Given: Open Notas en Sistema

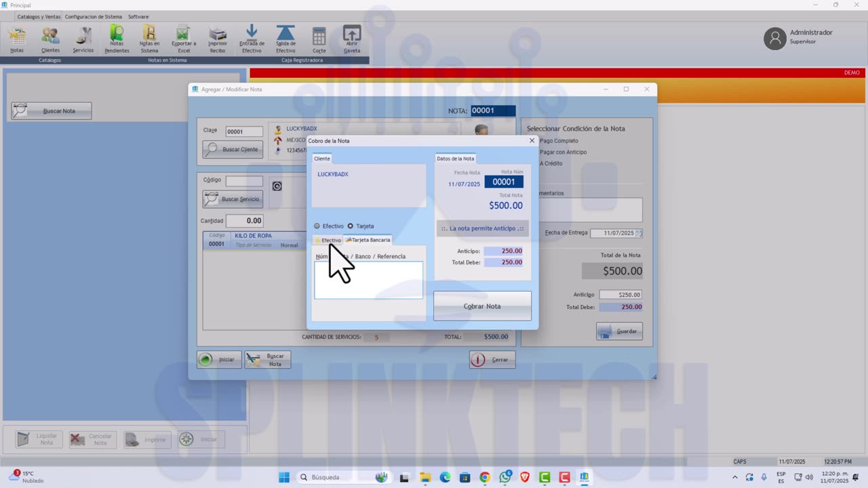Looking at the screenshot, I should [149, 40].
